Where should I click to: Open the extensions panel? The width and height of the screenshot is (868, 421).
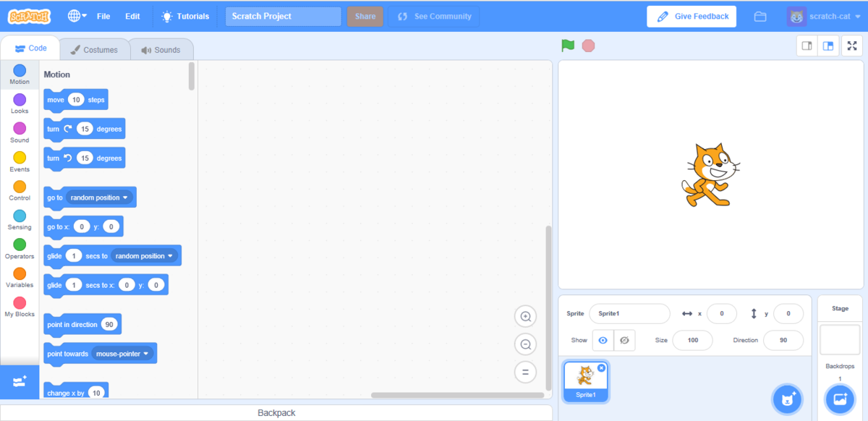click(19, 383)
